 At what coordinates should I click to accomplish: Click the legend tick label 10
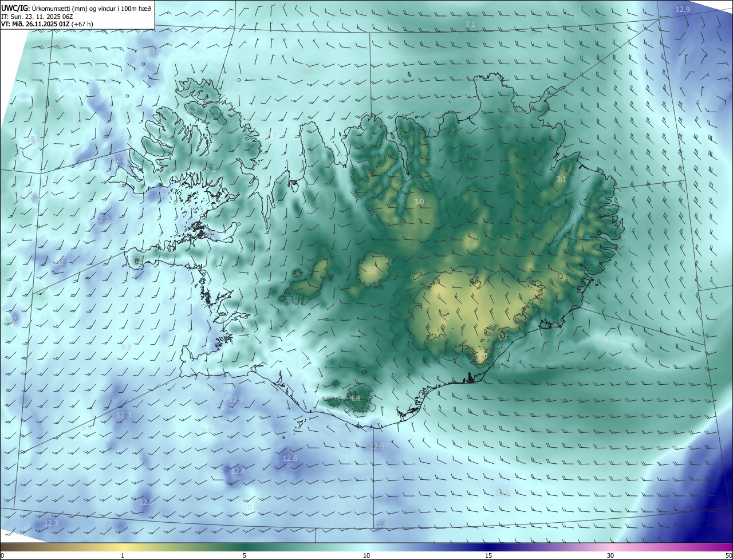(366, 555)
